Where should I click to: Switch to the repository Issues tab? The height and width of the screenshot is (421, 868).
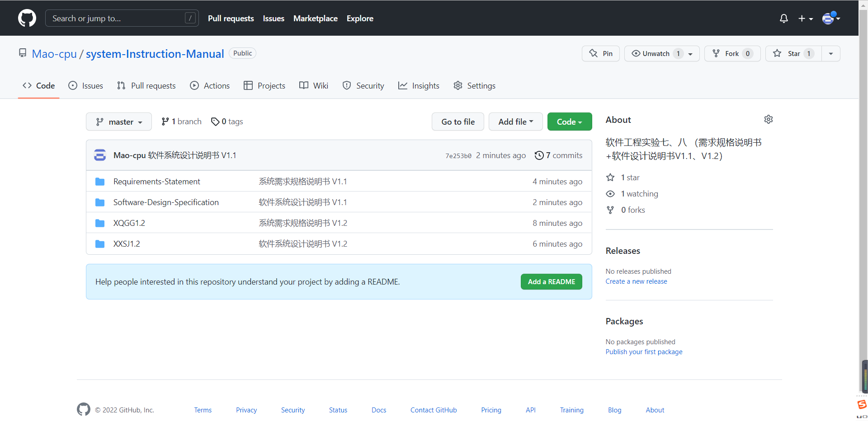(85, 86)
